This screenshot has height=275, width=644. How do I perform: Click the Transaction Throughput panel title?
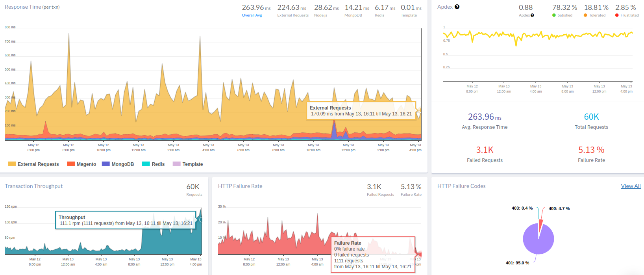point(33,186)
